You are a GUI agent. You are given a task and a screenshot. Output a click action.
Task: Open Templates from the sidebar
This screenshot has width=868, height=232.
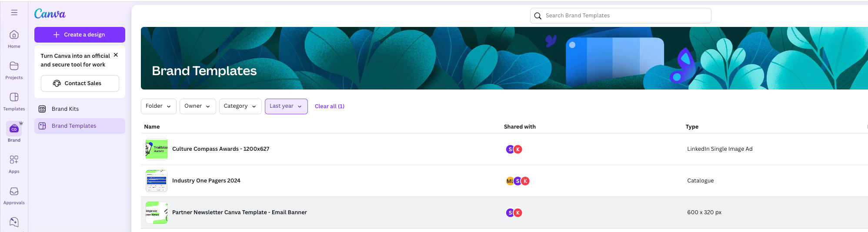tap(14, 98)
